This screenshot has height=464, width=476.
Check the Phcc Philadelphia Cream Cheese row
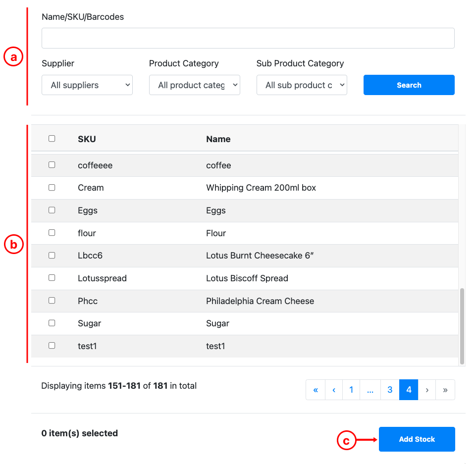click(x=52, y=301)
